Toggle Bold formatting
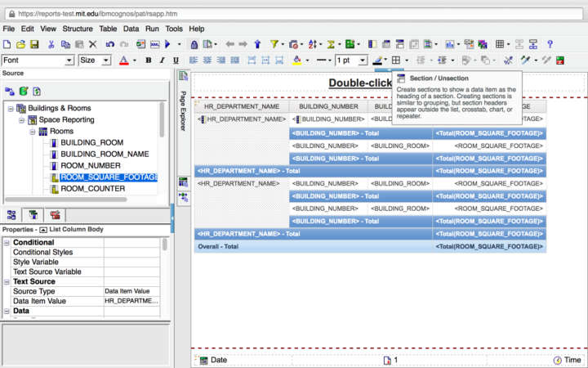Screen dimensions: 588x368 tap(149, 61)
